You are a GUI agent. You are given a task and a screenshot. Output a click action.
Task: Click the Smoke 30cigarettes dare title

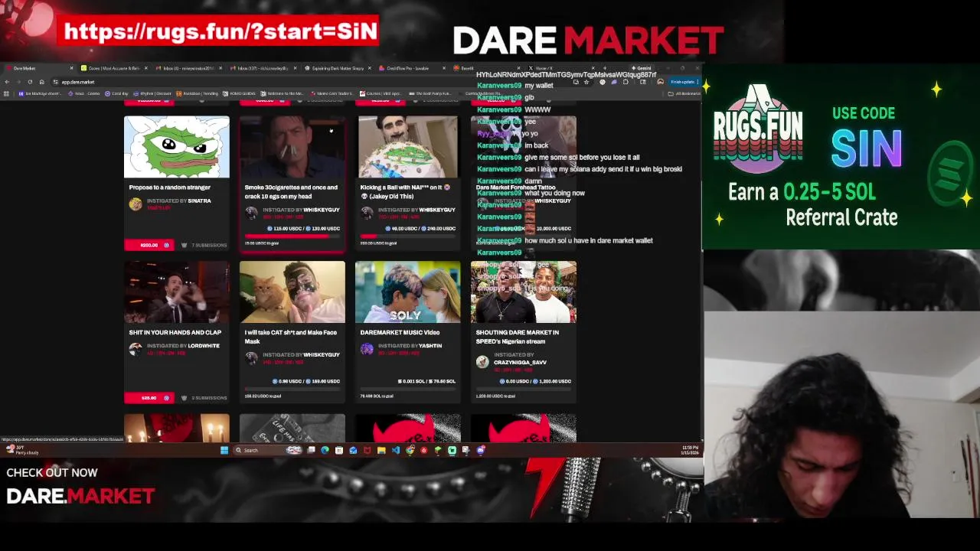[291, 192]
